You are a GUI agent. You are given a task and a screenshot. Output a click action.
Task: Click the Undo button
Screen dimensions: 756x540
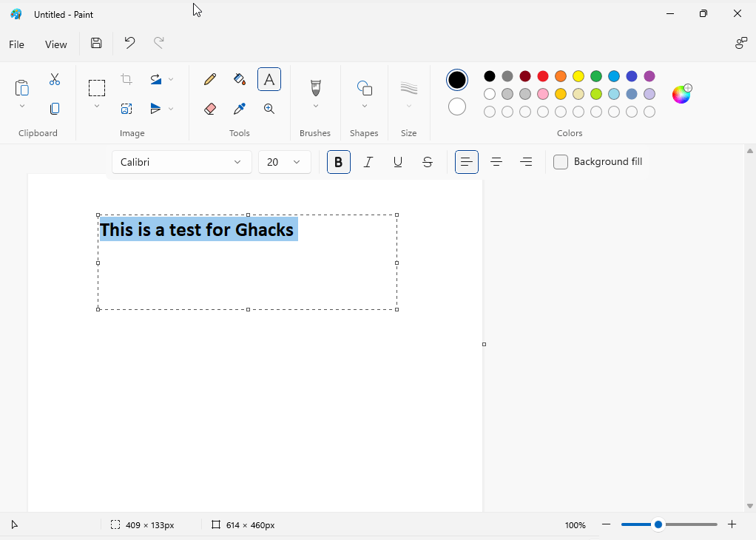(129, 44)
